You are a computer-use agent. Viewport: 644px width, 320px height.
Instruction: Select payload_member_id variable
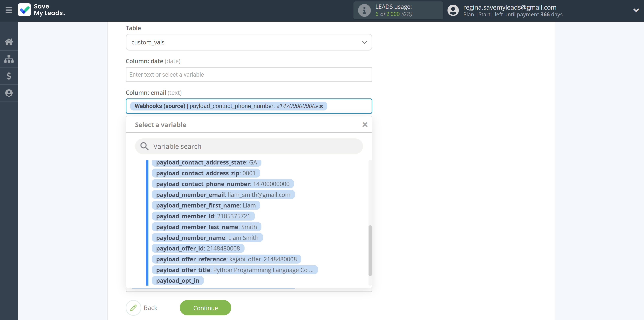(x=203, y=216)
